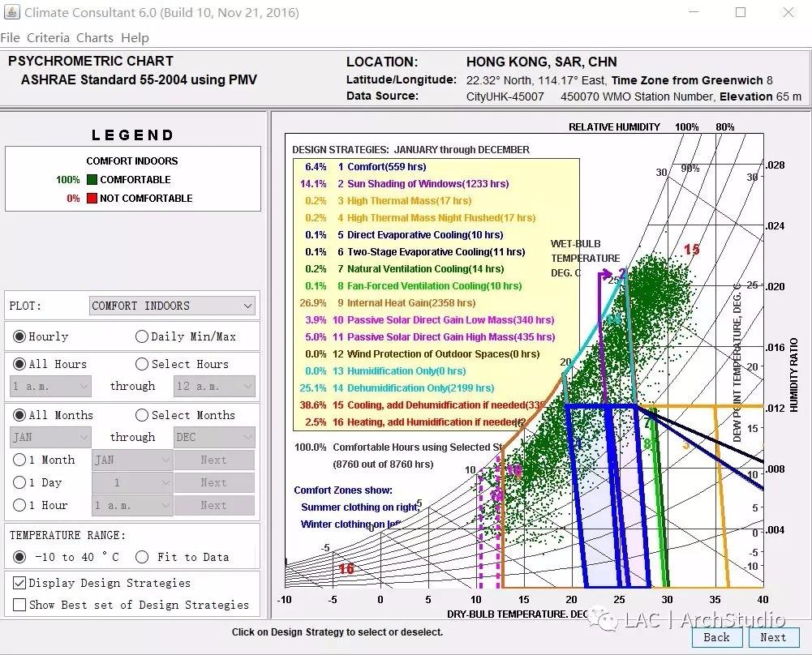Toggle strategy 2 Sun Shading of Windows
The image size is (812, 655).
(x=405, y=184)
